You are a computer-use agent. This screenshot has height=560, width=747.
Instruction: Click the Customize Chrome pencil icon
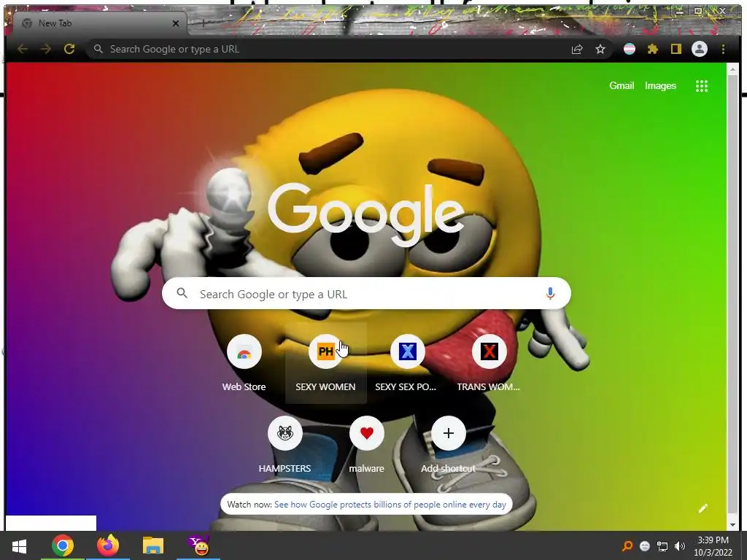pyautogui.click(x=703, y=508)
